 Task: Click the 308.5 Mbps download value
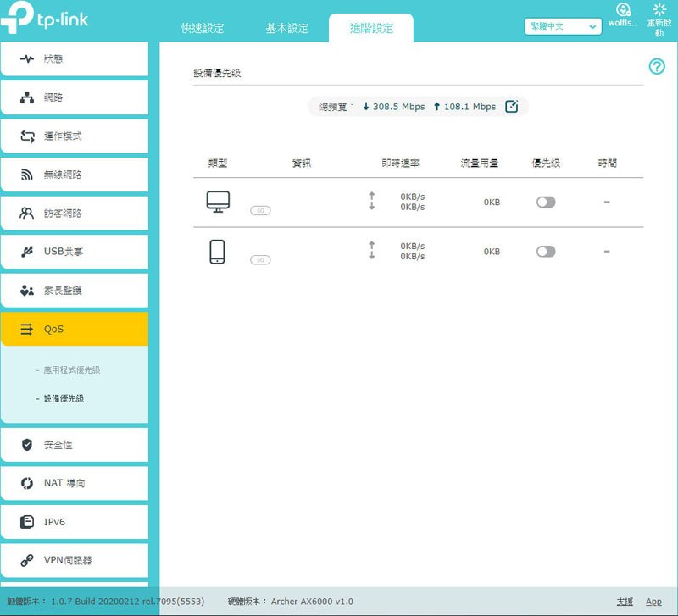click(398, 107)
